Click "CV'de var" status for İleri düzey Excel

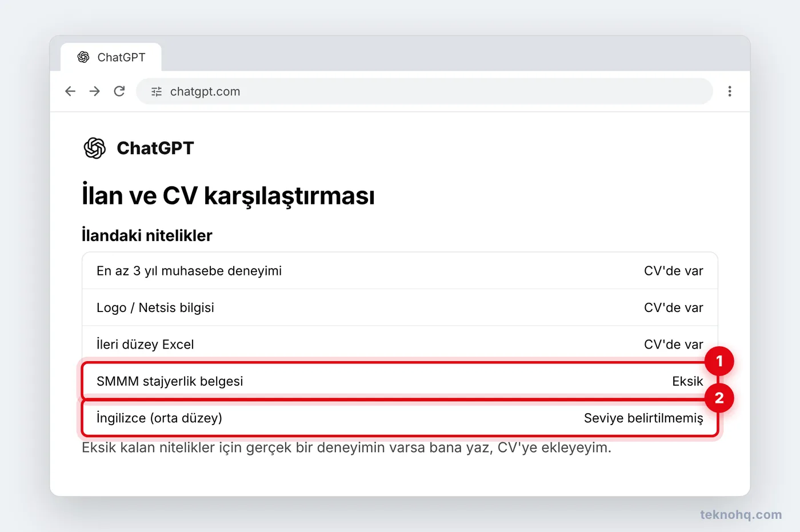pyautogui.click(x=674, y=344)
